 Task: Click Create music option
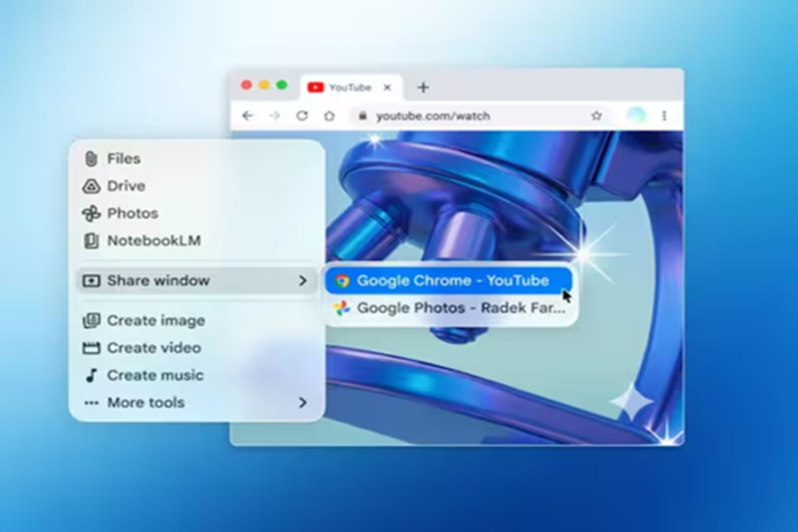coord(155,375)
